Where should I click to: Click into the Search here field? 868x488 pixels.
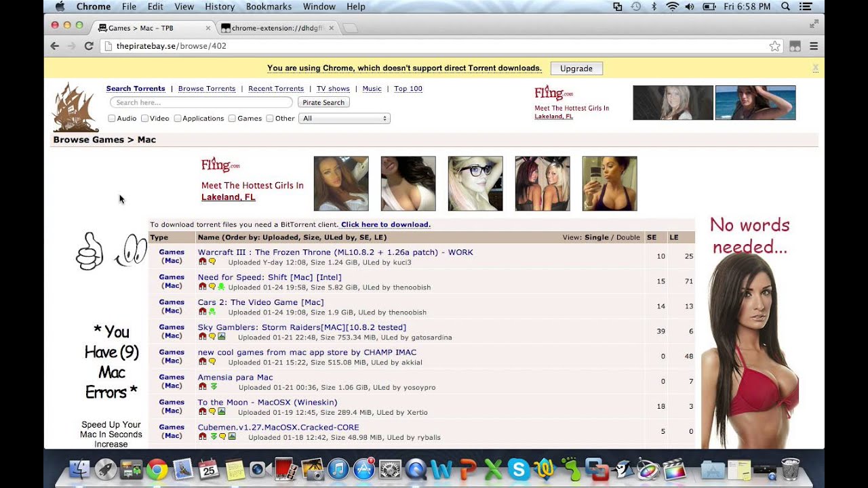(201, 102)
